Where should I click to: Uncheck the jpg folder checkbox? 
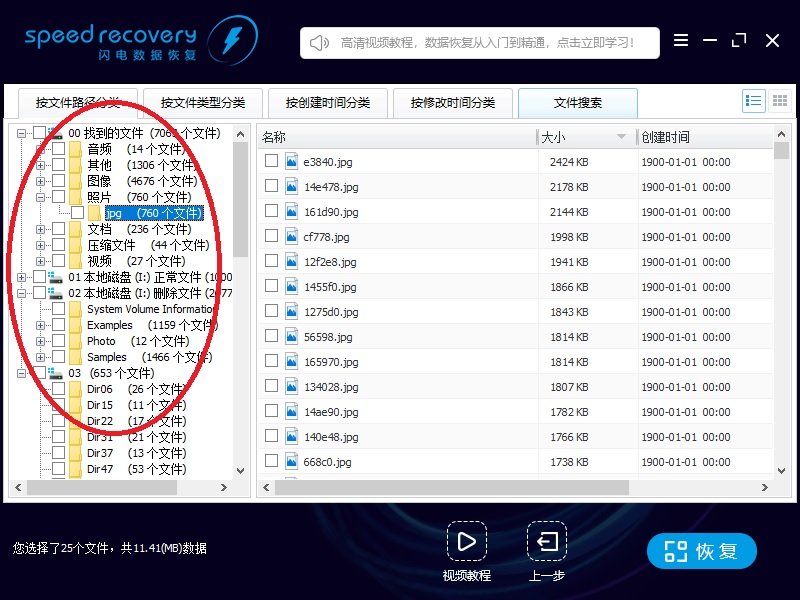(x=78, y=211)
